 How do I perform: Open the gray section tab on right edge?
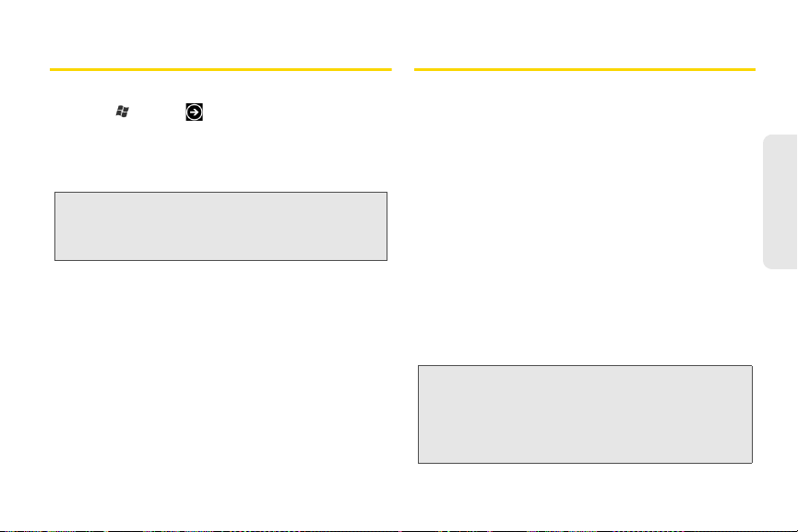point(780,201)
